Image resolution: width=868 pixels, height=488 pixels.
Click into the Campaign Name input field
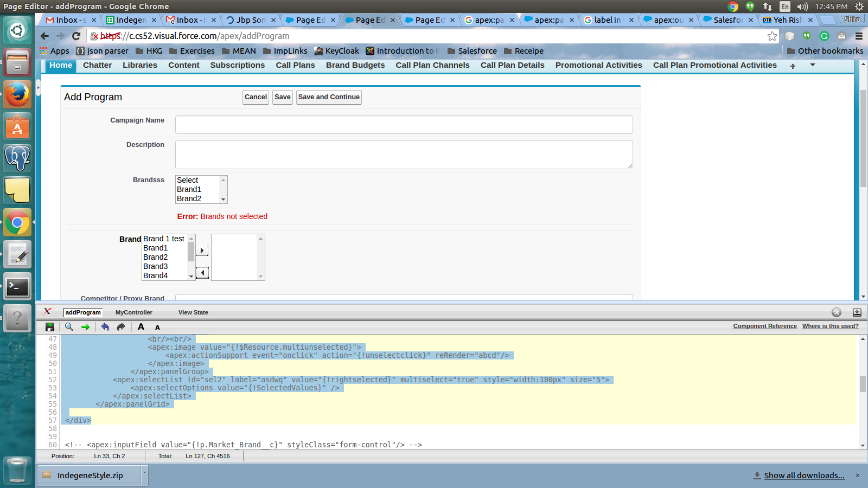click(404, 125)
